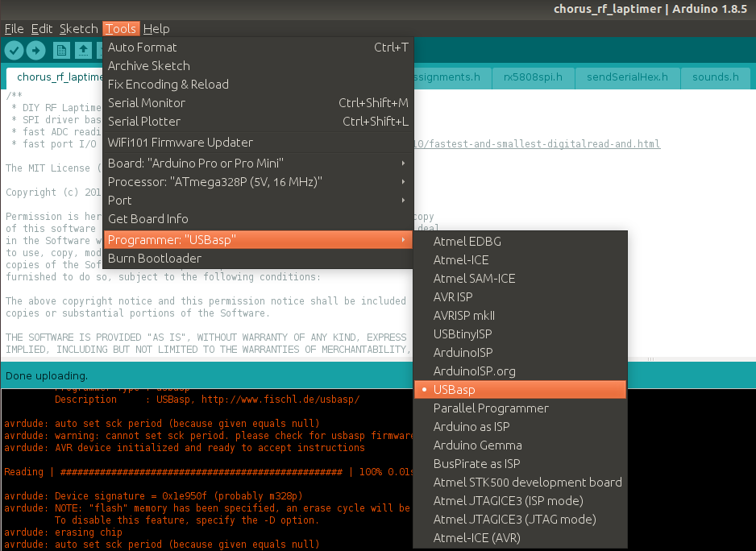Choose Auto Format in Tools menu
This screenshot has height=551, width=756.
coord(258,48)
